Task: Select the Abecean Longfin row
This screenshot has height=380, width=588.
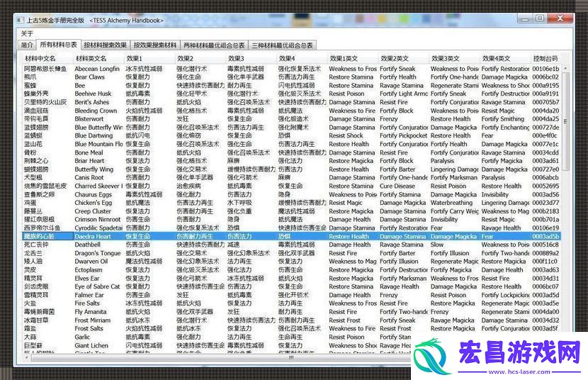Action: click(x=292, y=69)
